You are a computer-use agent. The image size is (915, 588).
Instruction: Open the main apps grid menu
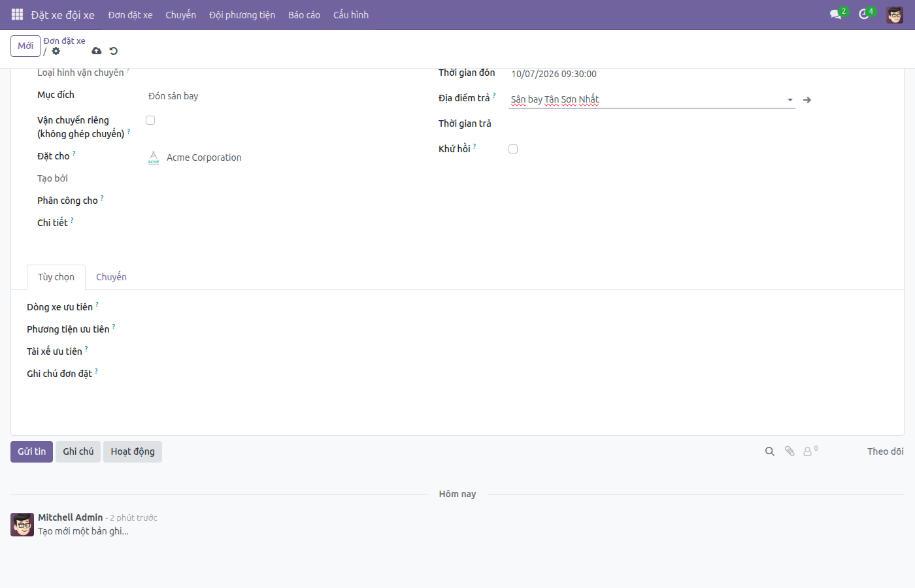coord(17,14)
